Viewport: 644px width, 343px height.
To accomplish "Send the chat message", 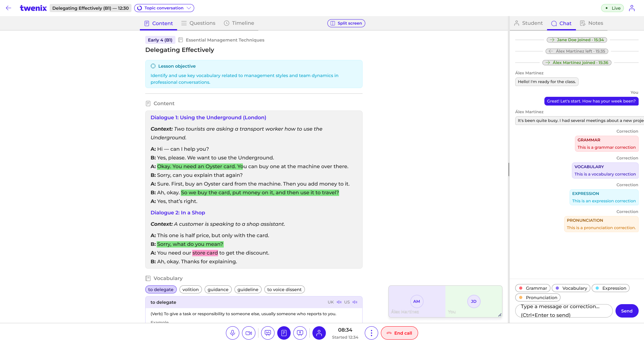I will tap(627, 311).
